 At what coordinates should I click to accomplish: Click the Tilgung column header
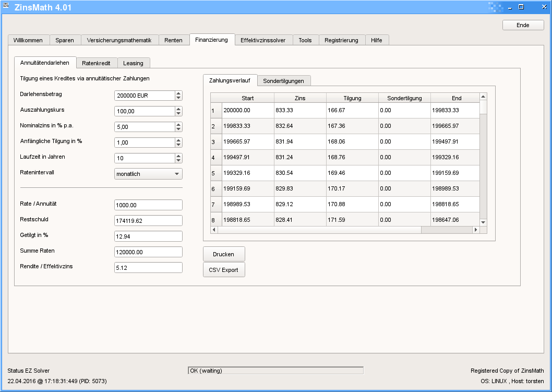(x=352, y=98)
